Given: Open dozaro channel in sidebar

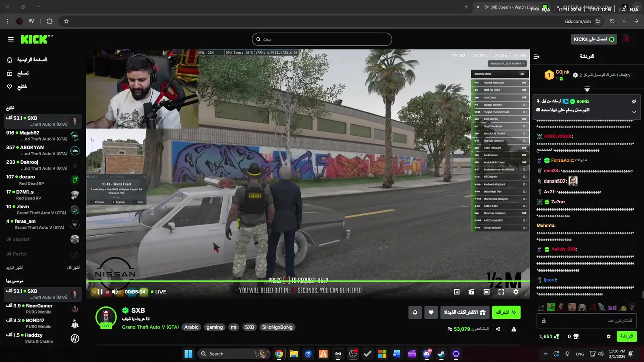Looking at the screenshot, I should point(43,180).
